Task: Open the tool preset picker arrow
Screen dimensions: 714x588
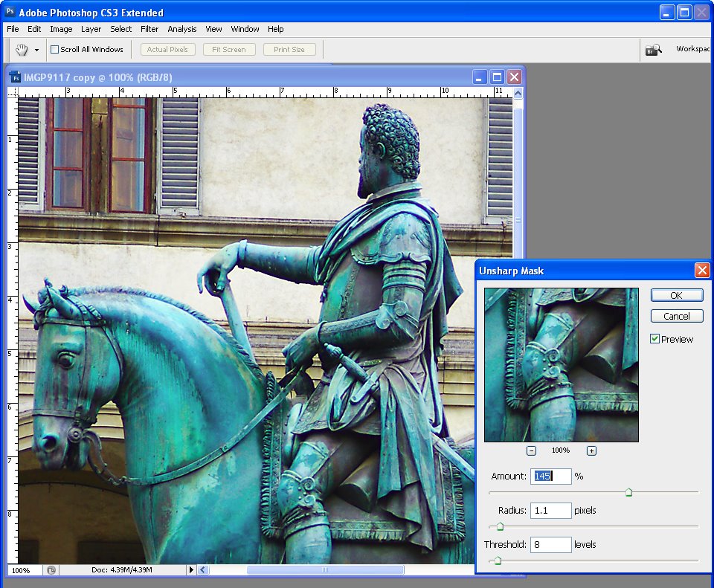Action: click(x=36, y=50)
